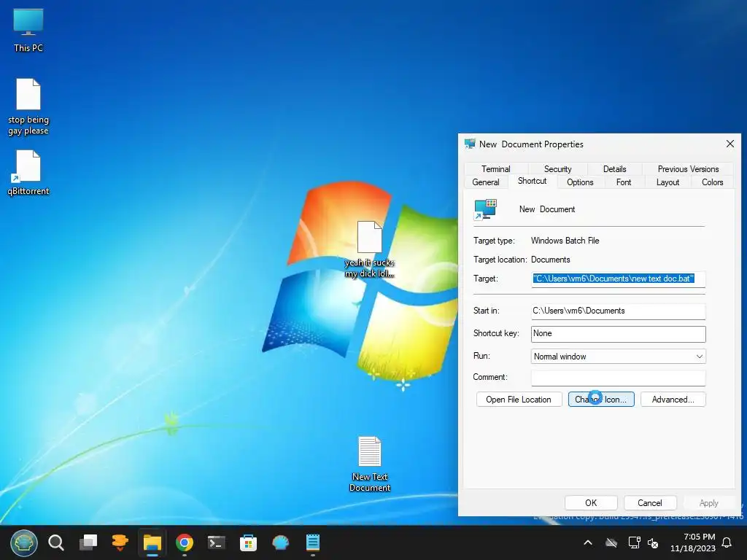
Task: Click the Shortcut key field
Action: (x=618, y=334)
